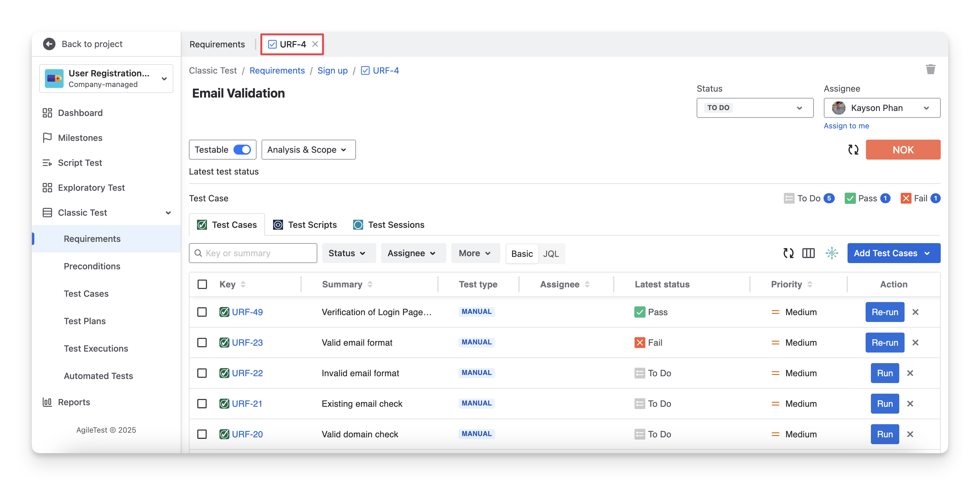The height and width of the screenshot is (485, 980).
Task: Open Reports in sidebar
Action: point(74,402)
